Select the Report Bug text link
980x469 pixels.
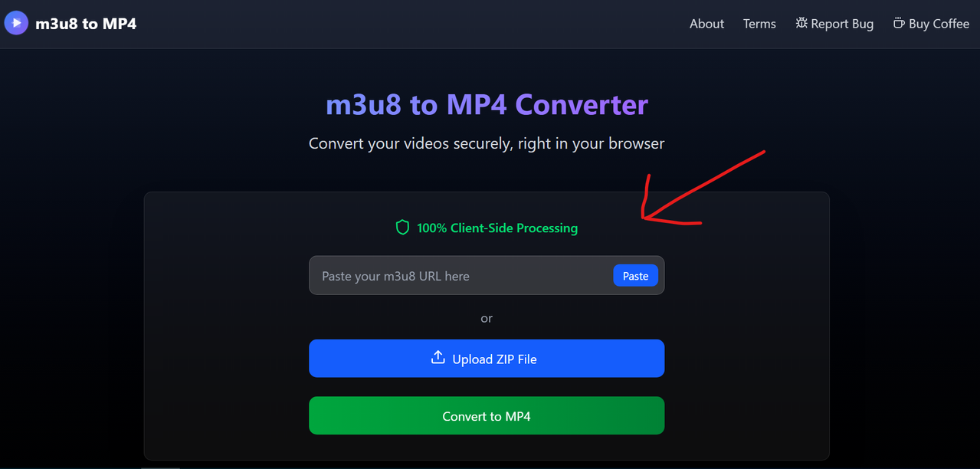[x=842, y=24]
